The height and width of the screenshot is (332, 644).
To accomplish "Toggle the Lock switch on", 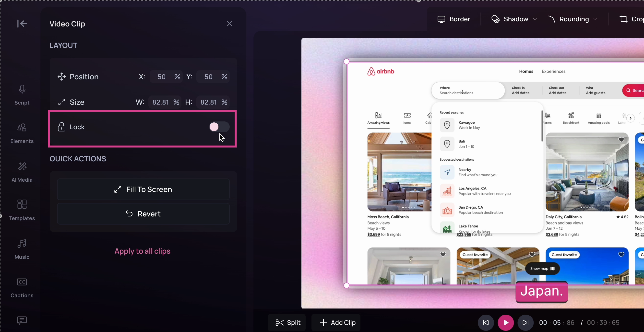I will 219,127.
